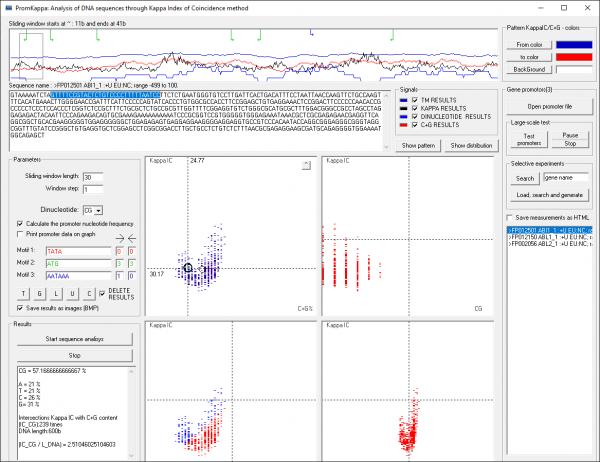This screenshot has height=462, width=600.
Task: Click the results text box scrollbar
Action: (x=131, y=413)
